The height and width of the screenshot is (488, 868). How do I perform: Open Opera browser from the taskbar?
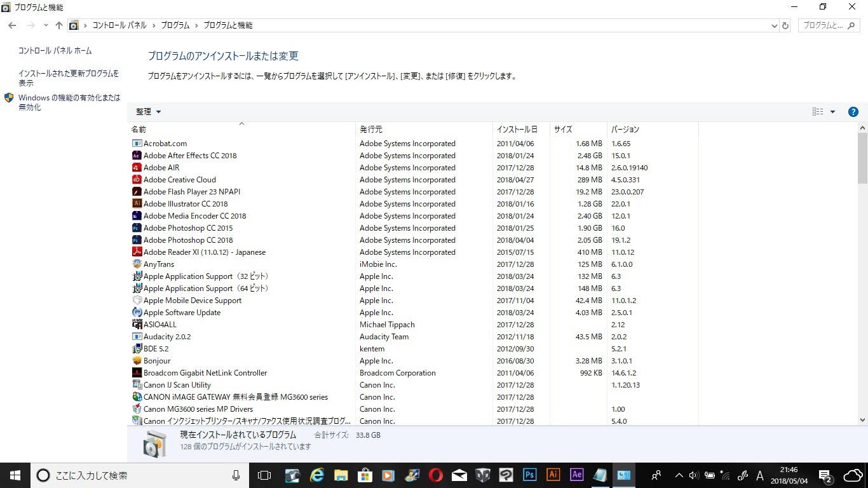coord(435,475)
